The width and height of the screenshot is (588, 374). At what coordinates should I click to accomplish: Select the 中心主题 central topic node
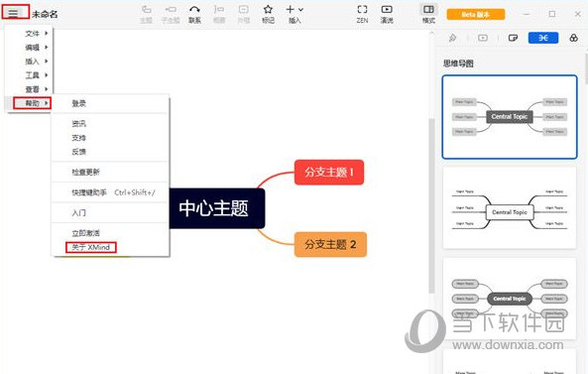pyautogui.click(x=217, y=208)
